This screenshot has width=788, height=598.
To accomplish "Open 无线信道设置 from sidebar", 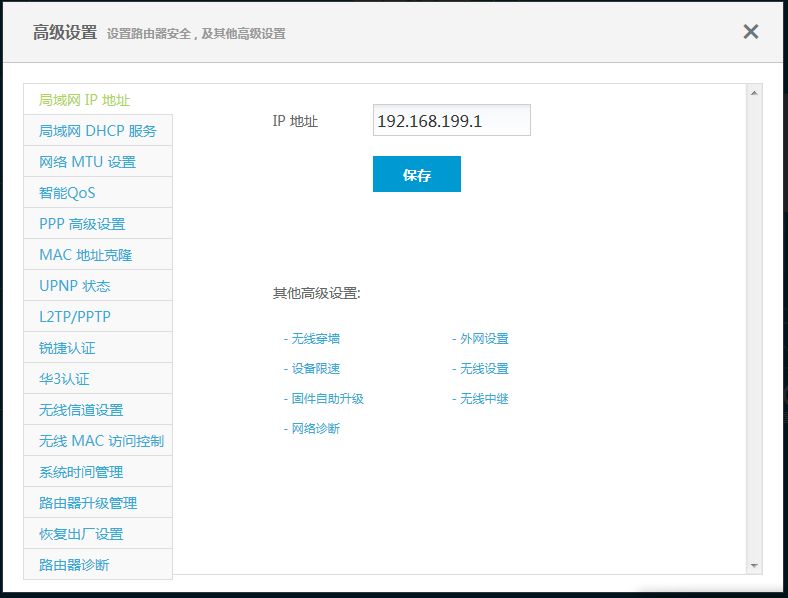I will coord(81,410).
